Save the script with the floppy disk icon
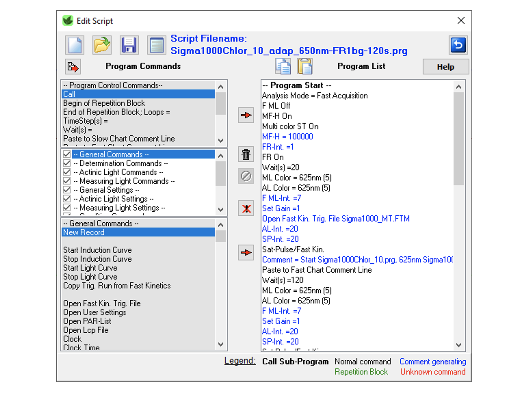Image resolution: width=532 pixels, height=396 pixels. [x=129, y=45]
